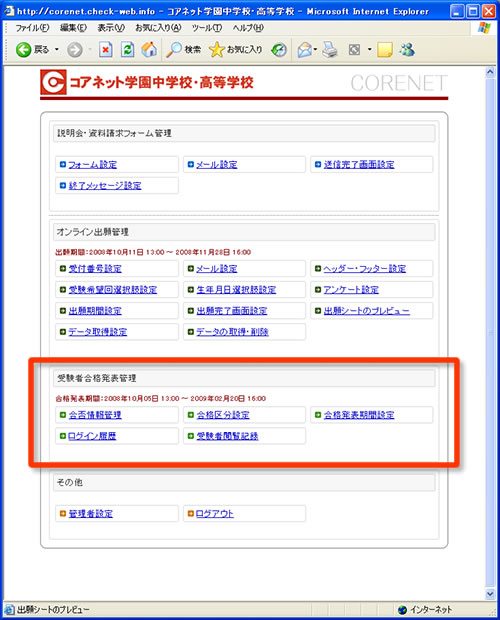
Task: Open the データの取得・削除 link
Action: (x=232, y=332)
